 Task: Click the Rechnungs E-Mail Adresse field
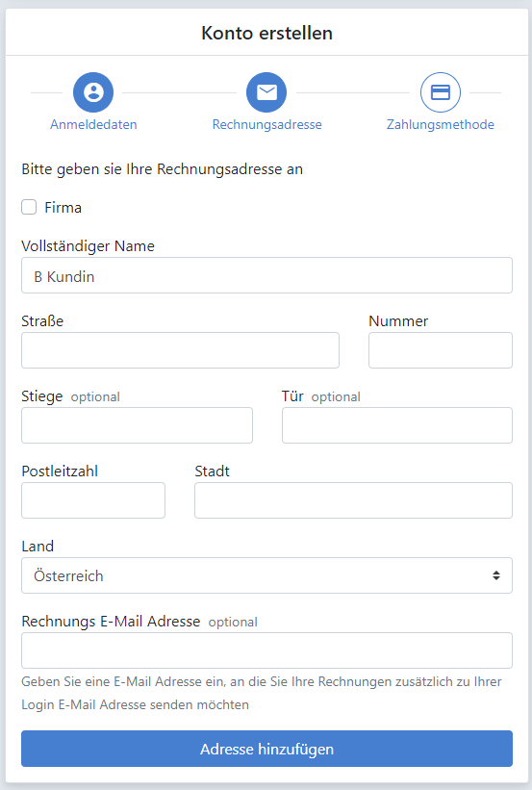266,650
